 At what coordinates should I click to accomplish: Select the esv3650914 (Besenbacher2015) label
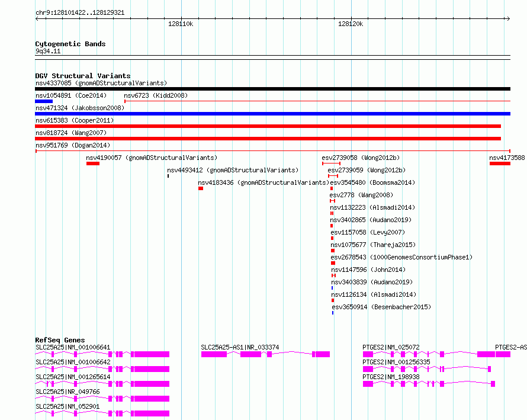(x=381, y=307)
